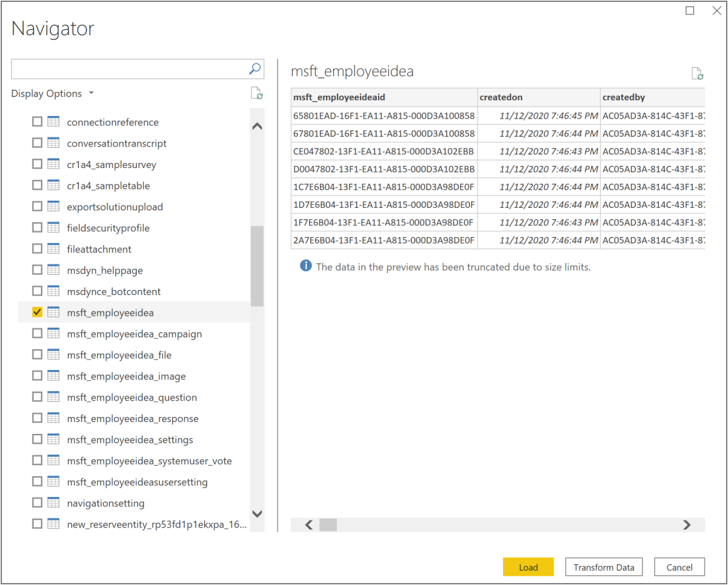Viewport: 728px width, 585px height.
Task: Open the Display Options dropdown
Action: [x=53, y=93]
